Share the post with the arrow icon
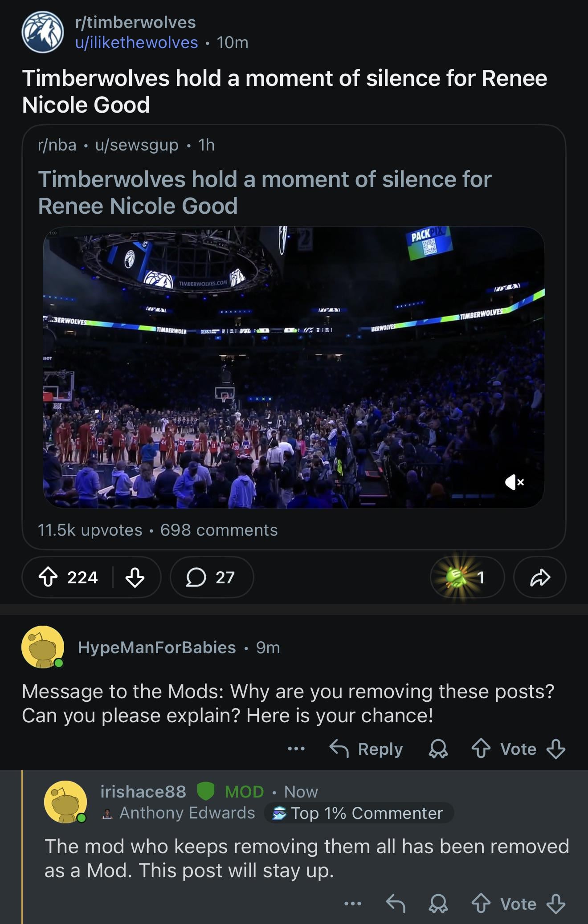 tap(540, 578)
